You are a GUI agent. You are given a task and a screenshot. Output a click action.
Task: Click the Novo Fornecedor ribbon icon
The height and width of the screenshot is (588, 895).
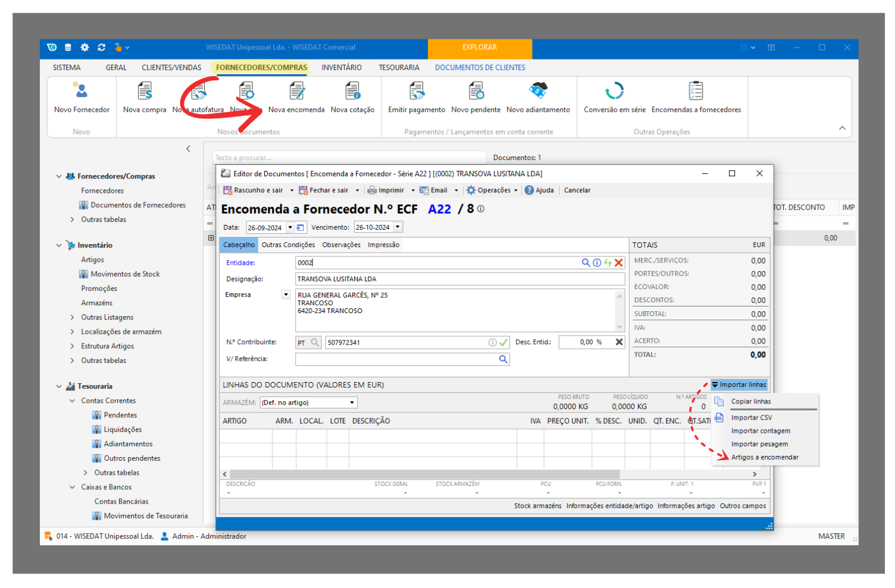pos(82,91)
